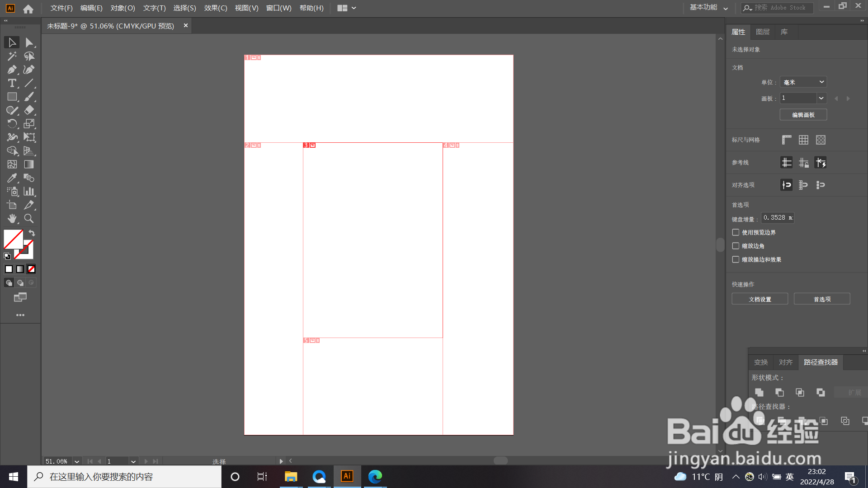Click the 文档设置 button
The width and height of the screenshot is (868, 488).
[760, 299]
